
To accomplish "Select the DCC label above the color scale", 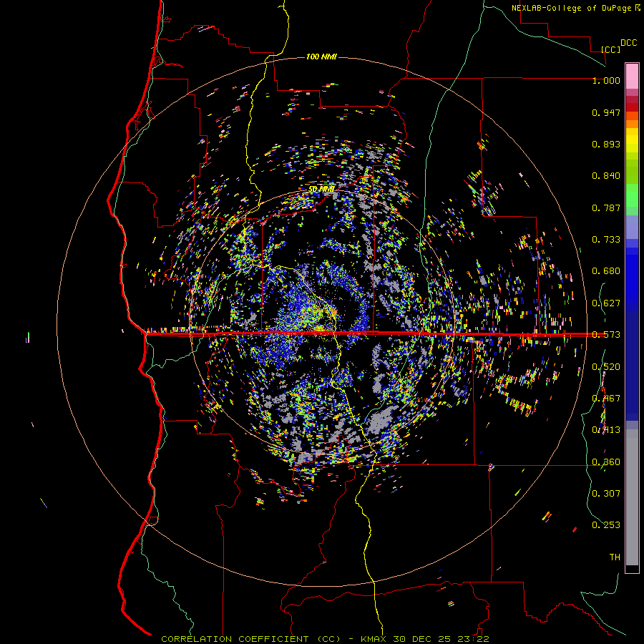I will click(628, 43).
